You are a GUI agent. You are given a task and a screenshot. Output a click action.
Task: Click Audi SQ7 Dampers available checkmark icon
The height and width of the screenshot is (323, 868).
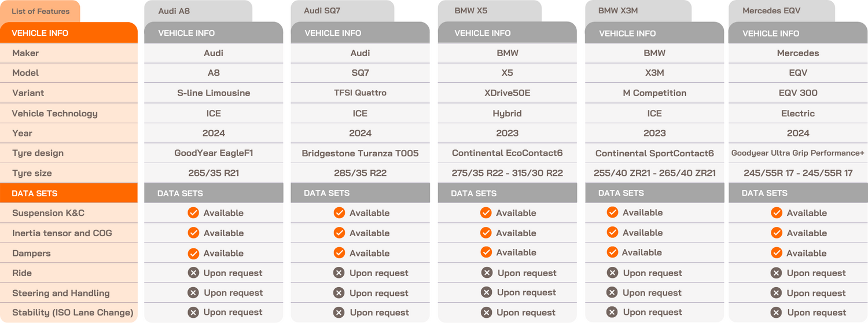(339, 253)
